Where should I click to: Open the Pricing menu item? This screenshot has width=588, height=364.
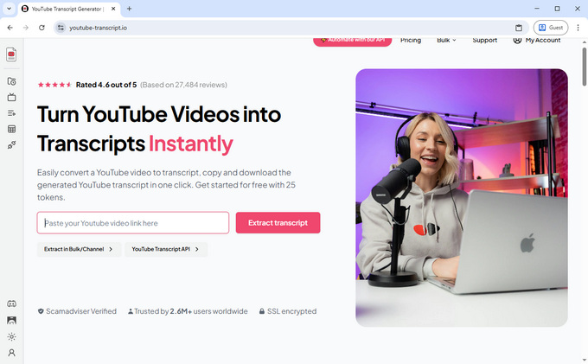(x=411, y=40)
